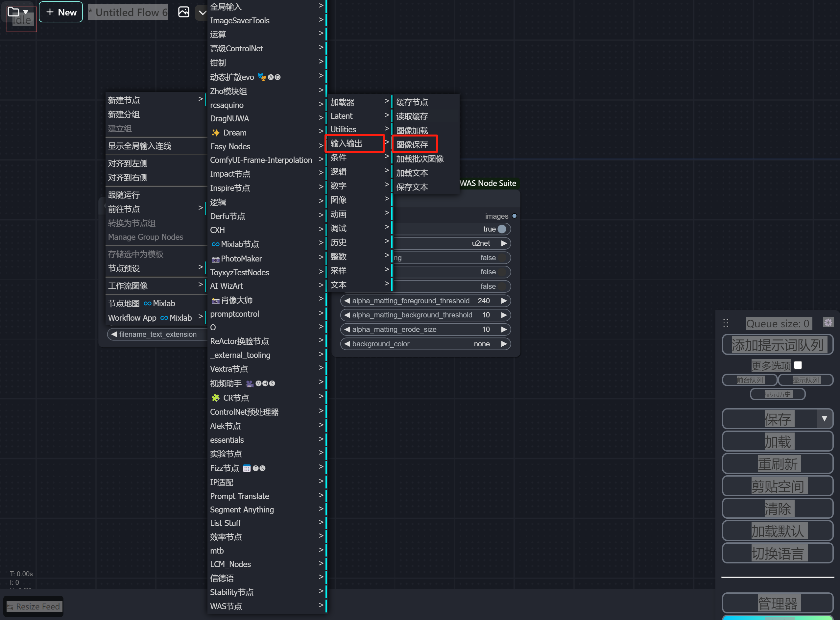This screenshot has height=620, width=840.
Task: Open the Utilities submenu
Action: point(359,129)
